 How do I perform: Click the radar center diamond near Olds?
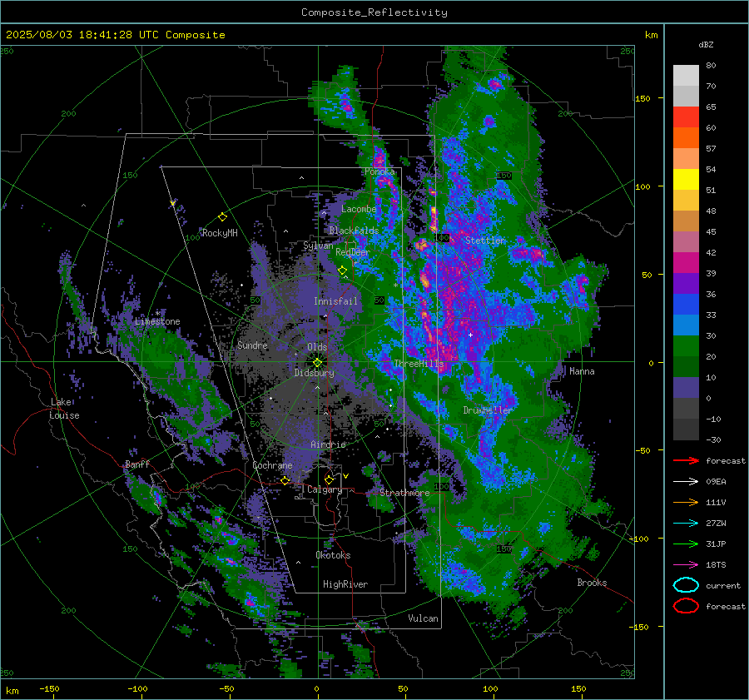317,362
